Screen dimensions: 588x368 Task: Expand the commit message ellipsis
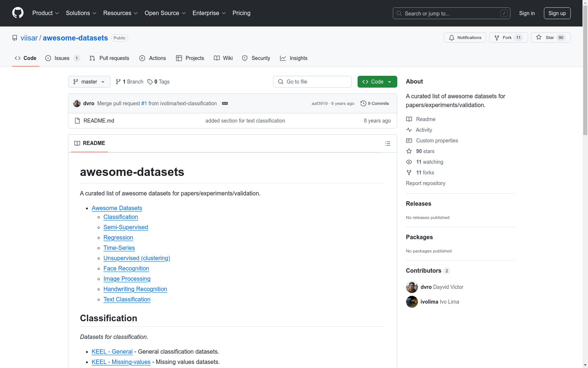225,103
